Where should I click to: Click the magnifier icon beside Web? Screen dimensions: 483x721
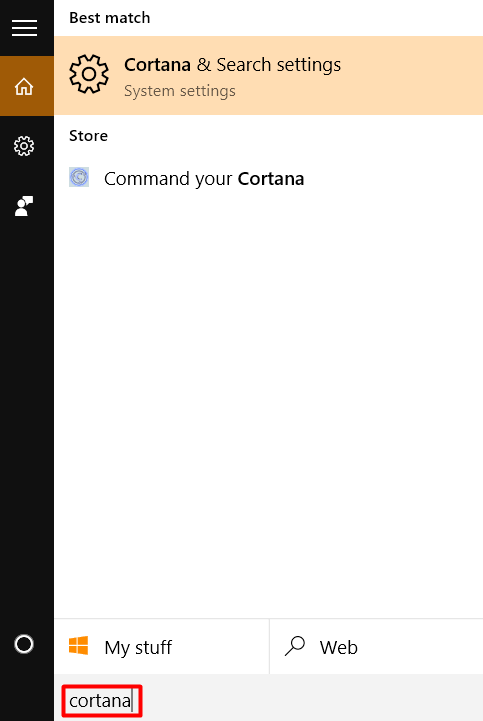pyautogui.click(x=295, y=646)
